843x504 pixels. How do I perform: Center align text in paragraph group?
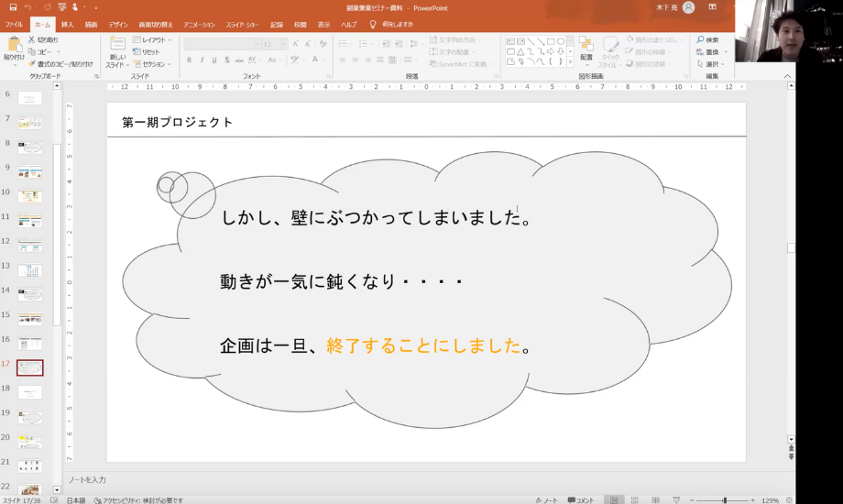tap(355, 60)
